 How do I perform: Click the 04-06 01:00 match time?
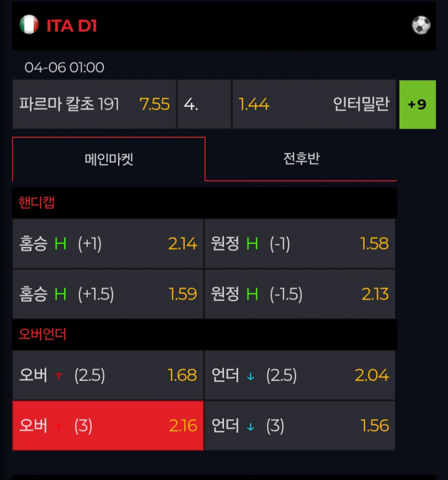[x=64, y=68]
